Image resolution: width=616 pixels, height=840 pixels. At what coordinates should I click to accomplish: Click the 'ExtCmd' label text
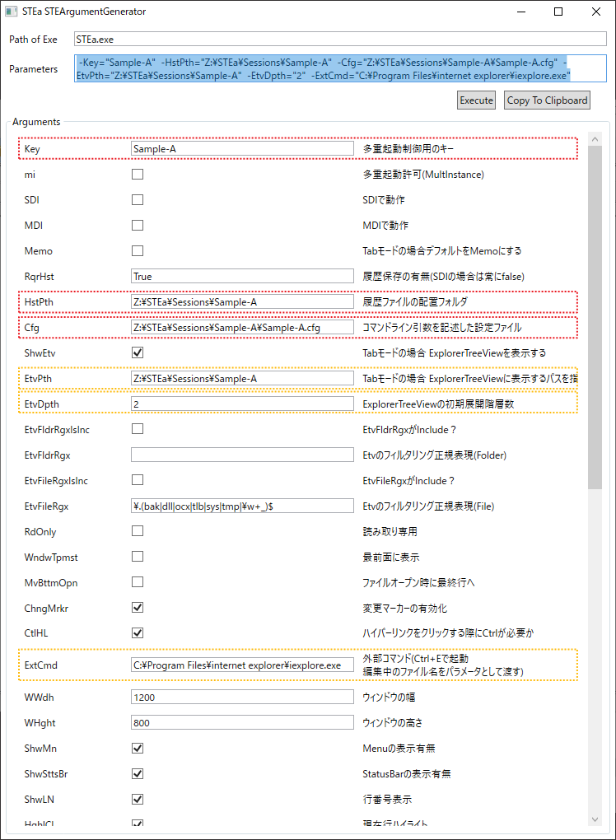pos(40,665)
